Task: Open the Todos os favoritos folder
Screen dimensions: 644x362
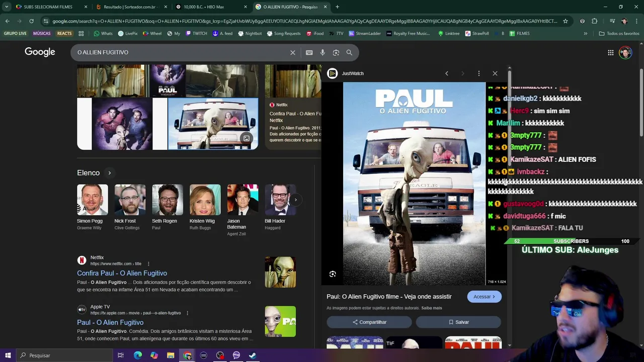Action: 619,34
